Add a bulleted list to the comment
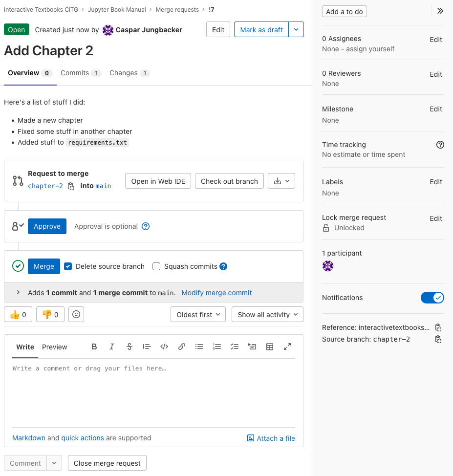The image size is (453, 476). [199, 346]
